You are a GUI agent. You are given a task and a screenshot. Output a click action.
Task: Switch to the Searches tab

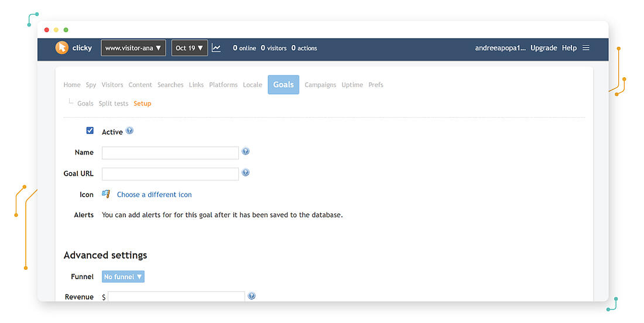point(170,85)
